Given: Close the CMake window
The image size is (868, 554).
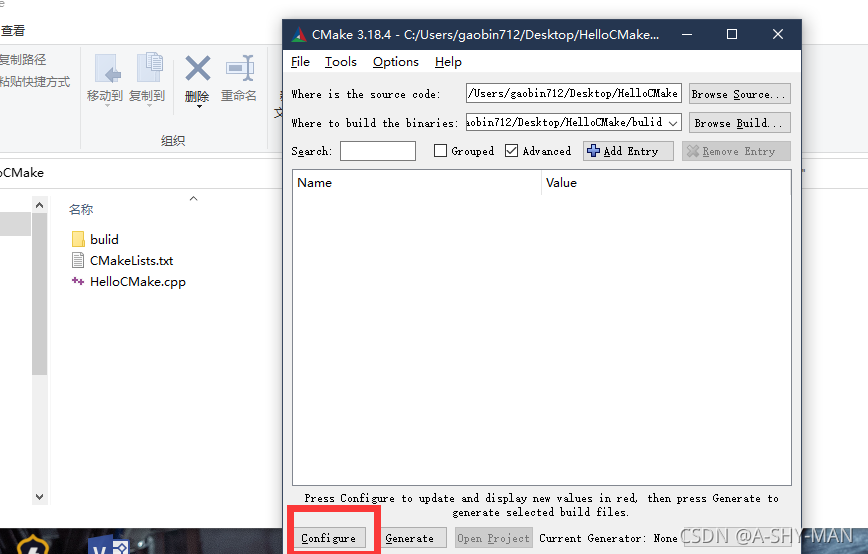Looking at the screenshot, I should click(778, 34).
